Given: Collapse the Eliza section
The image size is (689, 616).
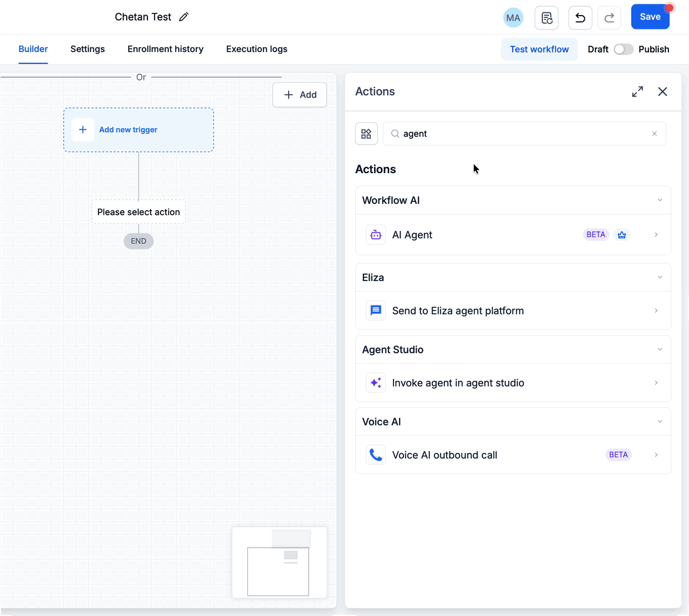Looking at the screenshot, I should click(660, 277).
